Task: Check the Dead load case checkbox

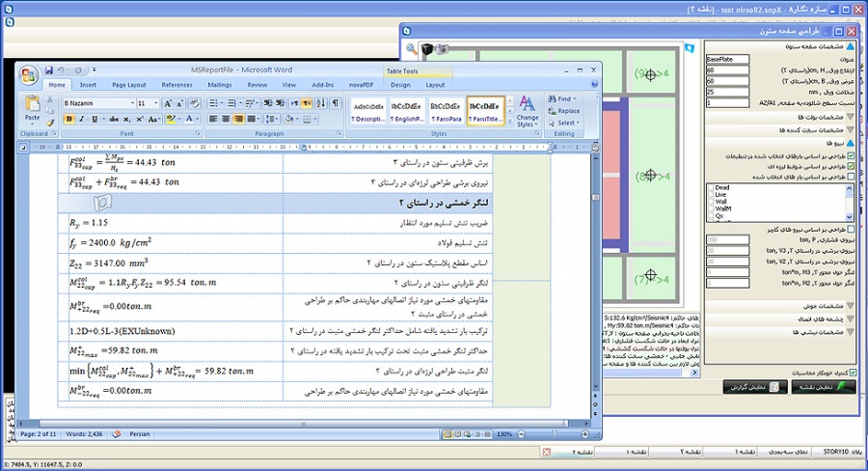Action: (x=711, y=187)
